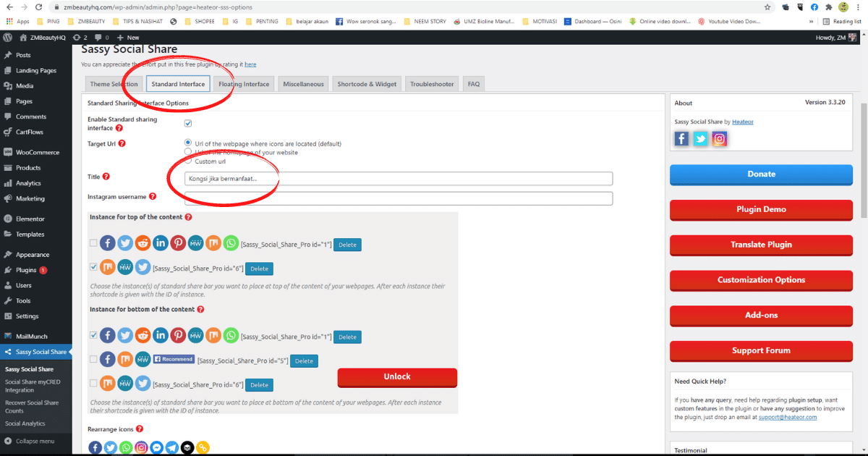Open the FAQ tab
868x456 pixels.
coord(473,84)
